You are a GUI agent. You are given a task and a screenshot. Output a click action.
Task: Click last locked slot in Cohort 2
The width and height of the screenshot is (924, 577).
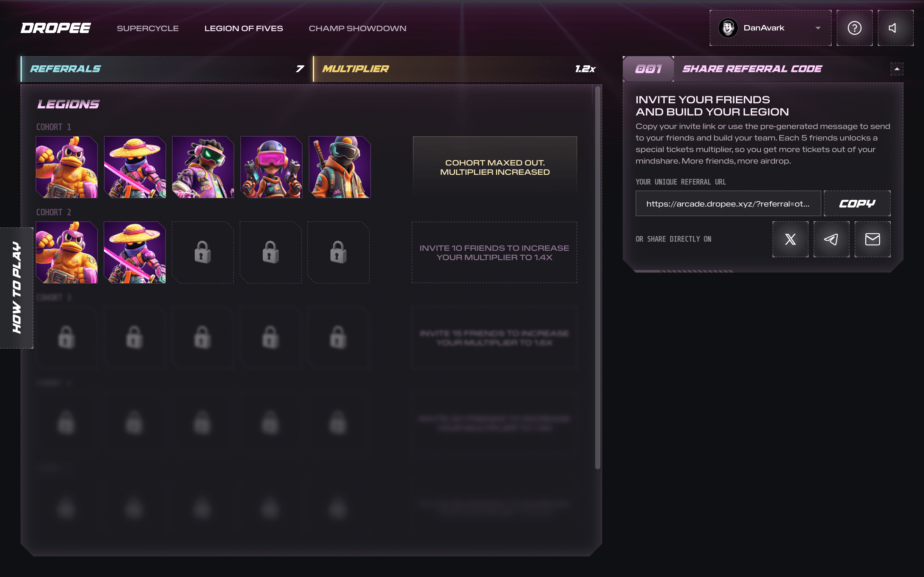point(338,252)
